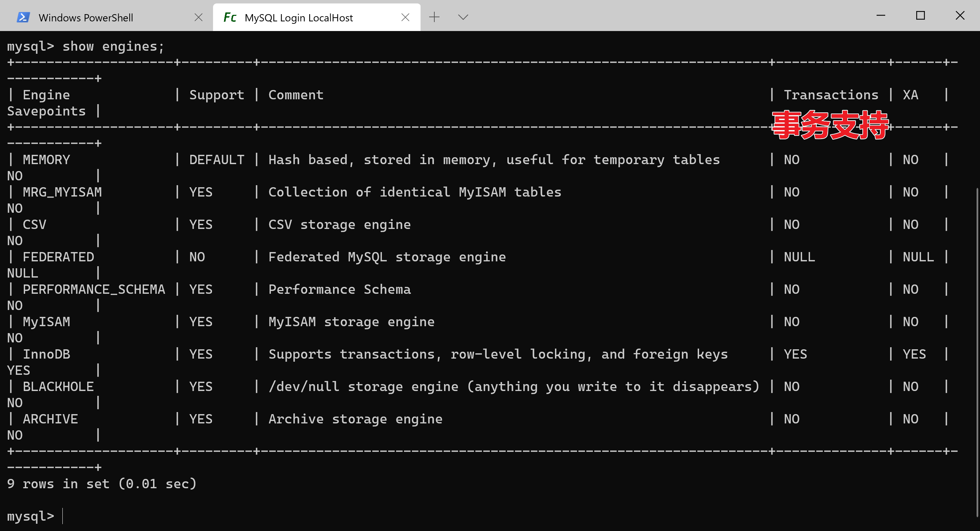This screenshot has height=531, width=980.
Task: Click the red 事务支持 annotation
Action: (830, 125)
